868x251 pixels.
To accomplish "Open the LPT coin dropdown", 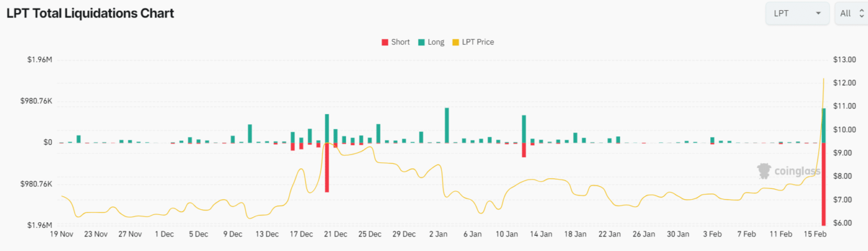I will (x=797, y=14).
